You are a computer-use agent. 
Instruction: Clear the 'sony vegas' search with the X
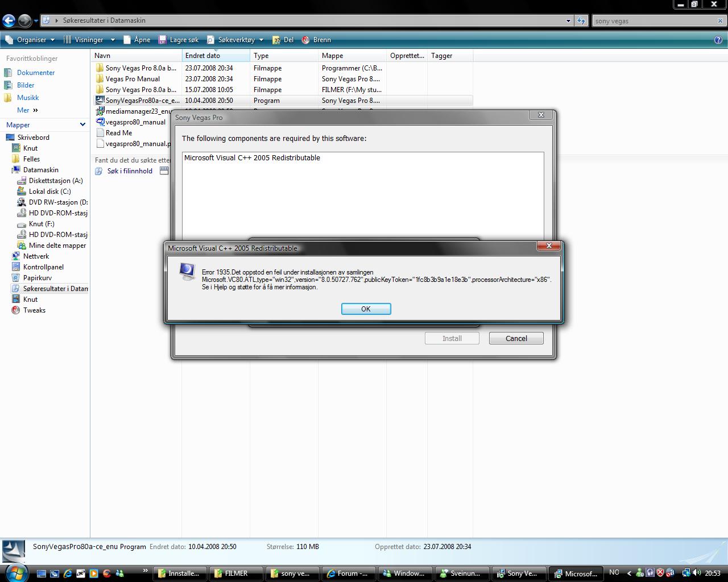721,21
